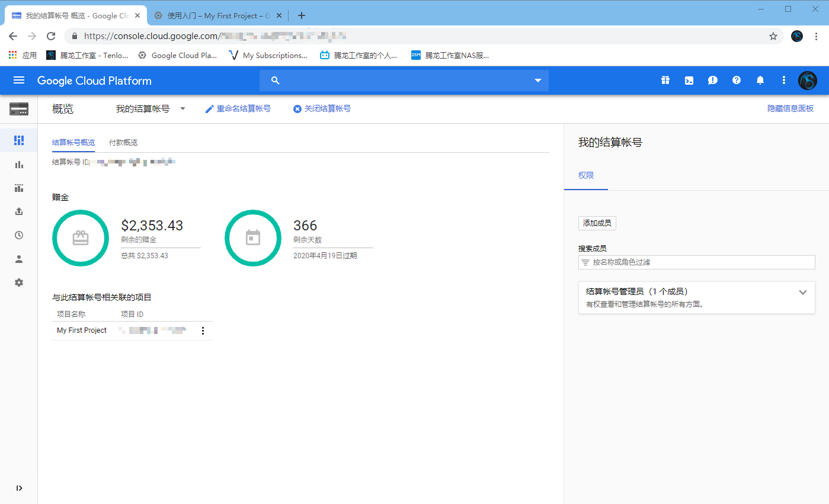Click the 366 remaining days value
Image resolution: width=829 pixels, height=504 pixels.
point(305,226)
